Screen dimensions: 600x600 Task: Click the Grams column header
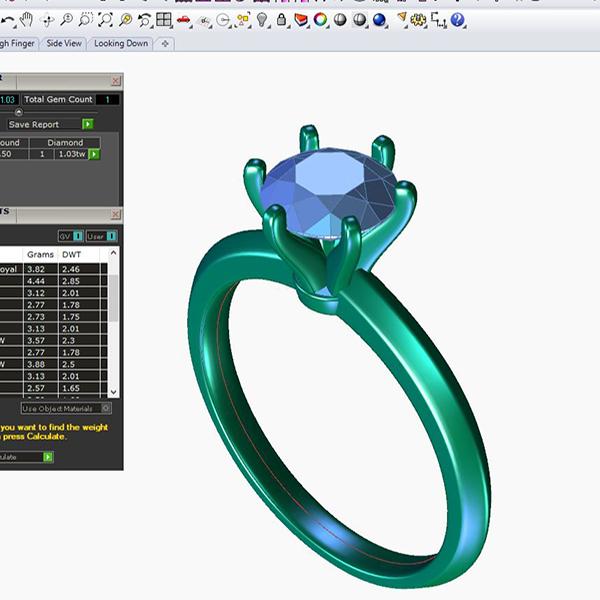40,254
